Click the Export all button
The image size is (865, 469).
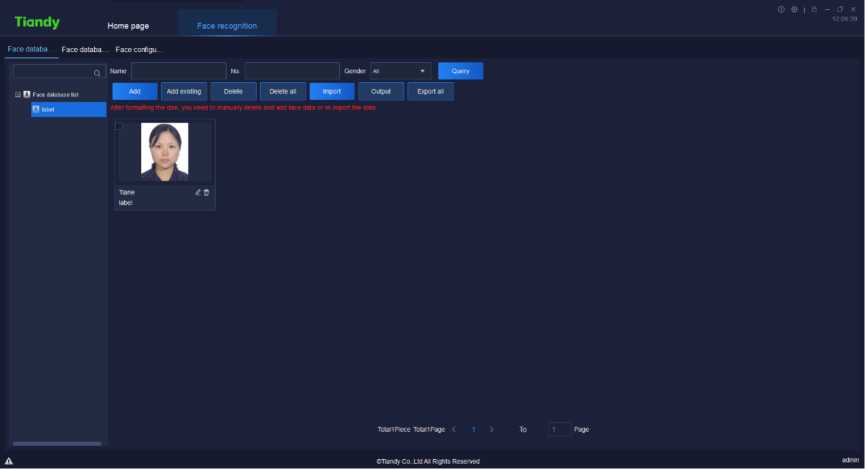[x=431, y=91]
